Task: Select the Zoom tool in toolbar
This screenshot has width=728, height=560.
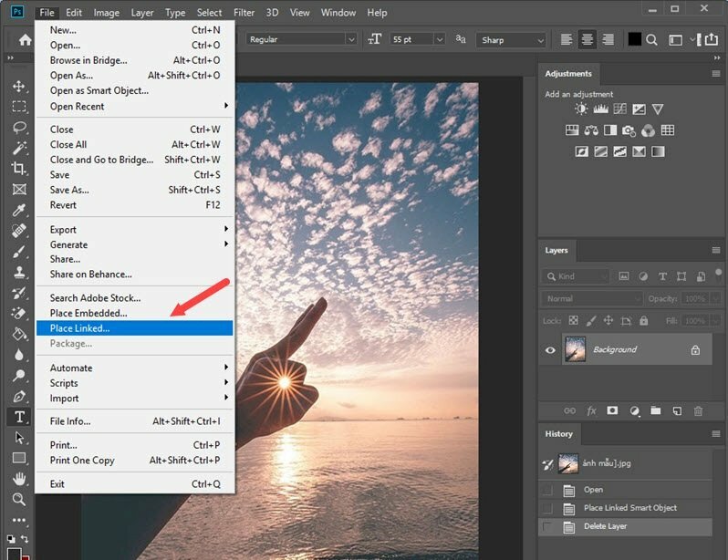Action: [x=18, y=499]
